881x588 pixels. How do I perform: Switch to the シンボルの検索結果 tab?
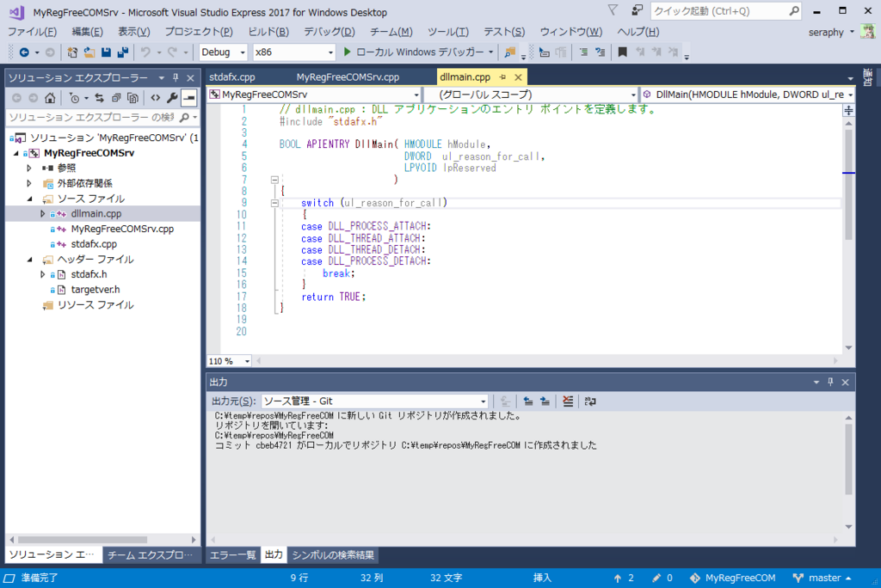coord(333,554)
